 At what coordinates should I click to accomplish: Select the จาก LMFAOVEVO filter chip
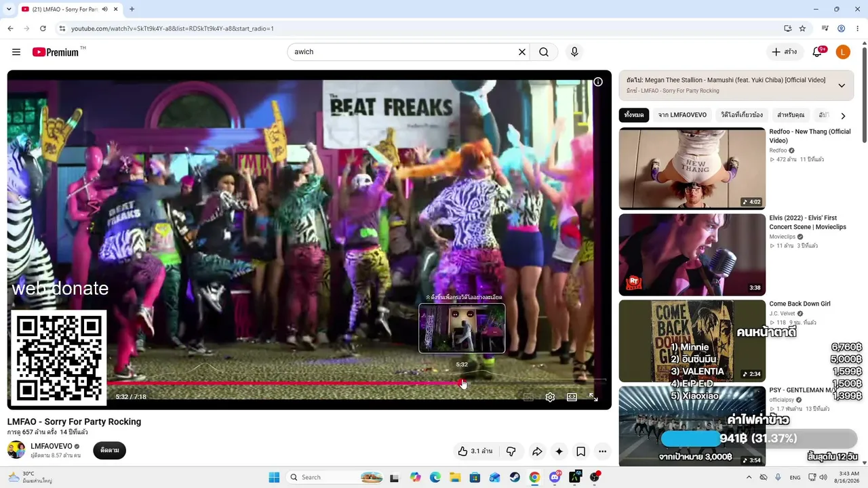(x=682, y=115)
